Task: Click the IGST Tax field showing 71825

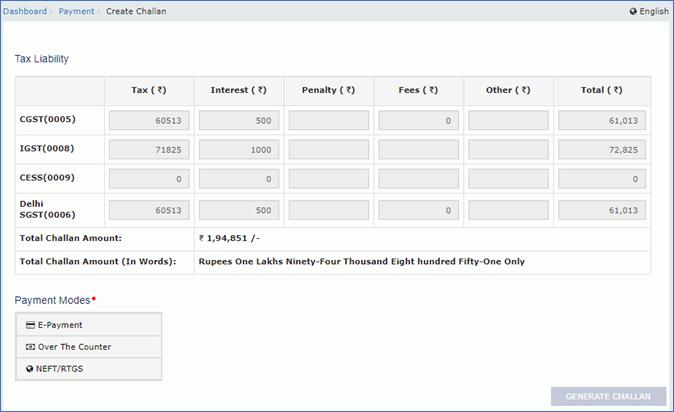Action: (149, 150)
